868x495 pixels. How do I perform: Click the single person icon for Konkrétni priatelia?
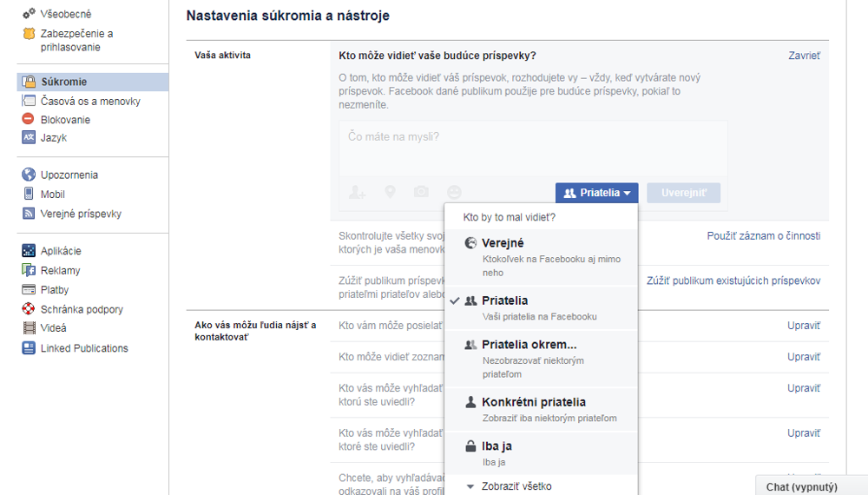coord(470,402)
